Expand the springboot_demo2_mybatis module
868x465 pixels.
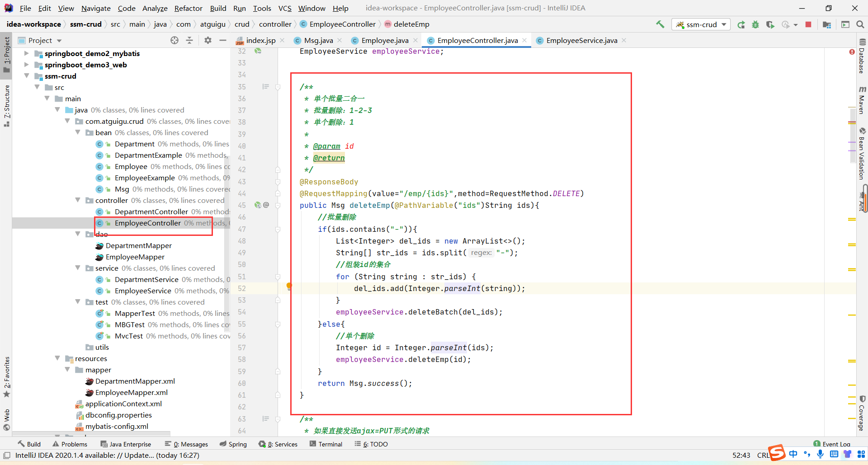[x=26, y=53]
